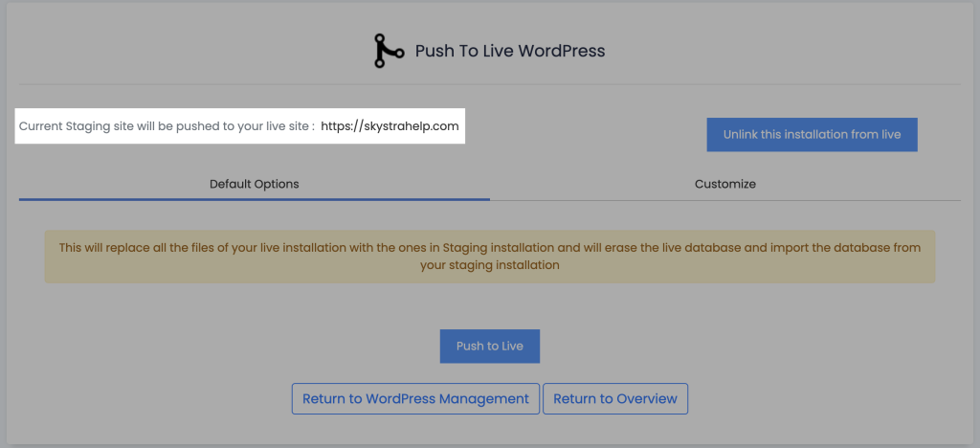Click the yellow warning message box

(489, 256)
